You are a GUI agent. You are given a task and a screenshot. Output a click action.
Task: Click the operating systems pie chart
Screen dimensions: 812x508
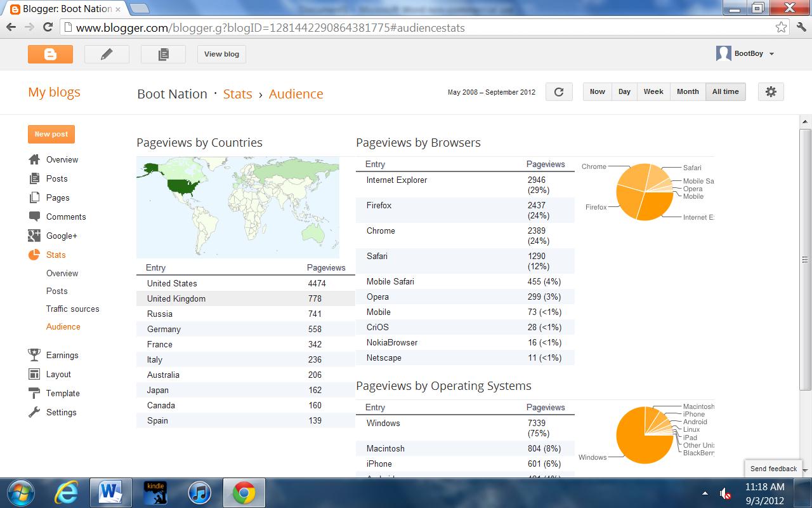pyautogui.click(x=645, y=435)
